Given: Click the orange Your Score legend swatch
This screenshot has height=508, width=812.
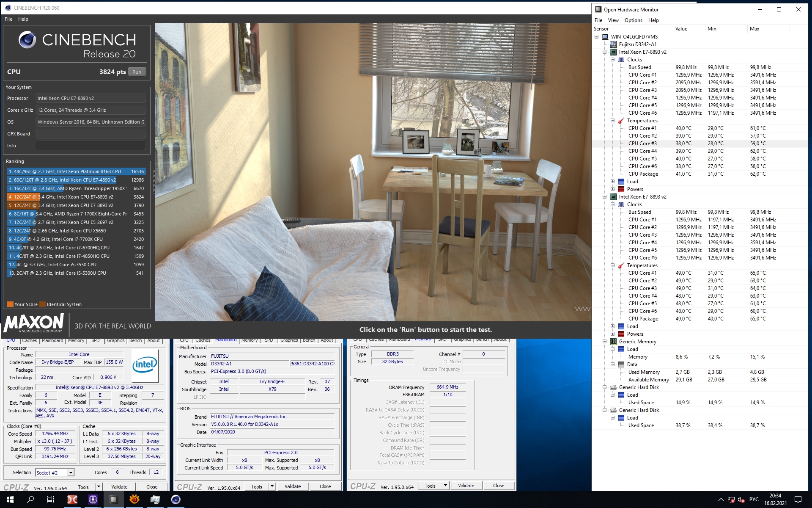Looking at the screenshot, I should click(10, 304).
